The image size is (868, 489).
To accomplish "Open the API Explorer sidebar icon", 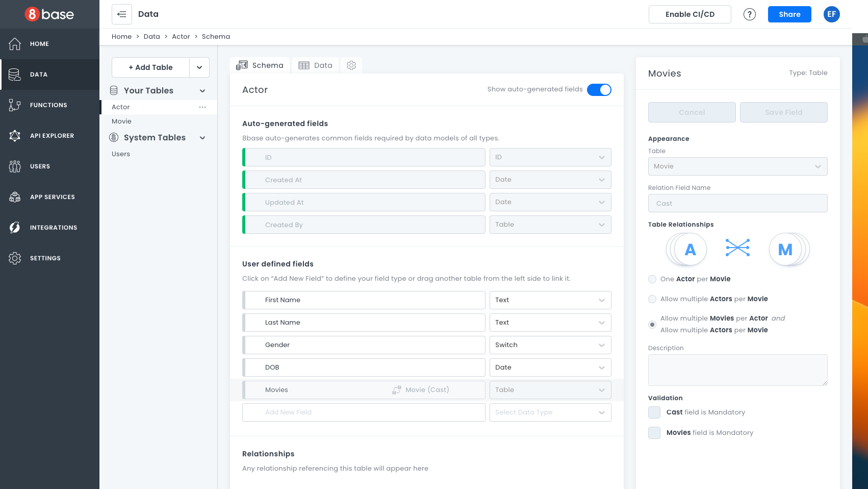I will [15, 136].
